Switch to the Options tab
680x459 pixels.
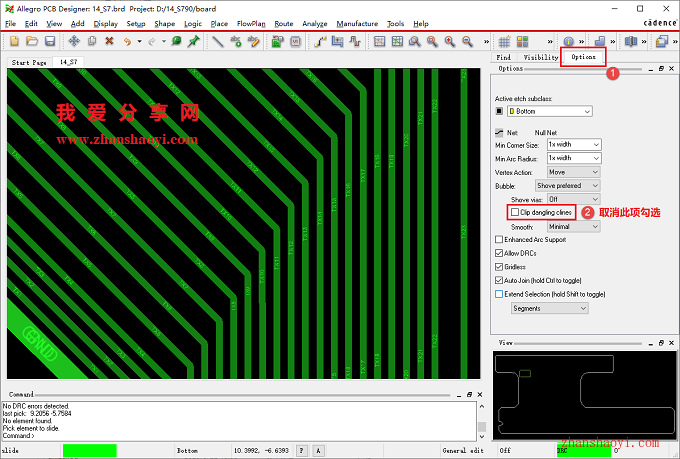pos(583,57)
